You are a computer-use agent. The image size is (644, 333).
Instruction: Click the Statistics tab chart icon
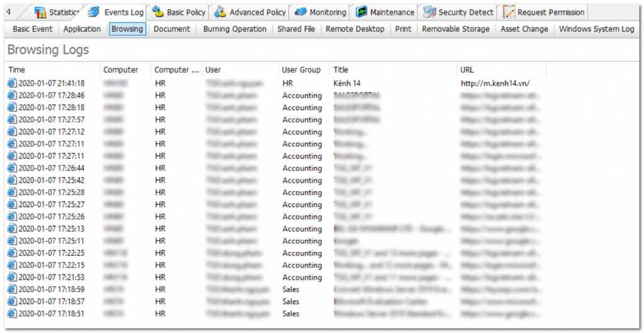pos(40,13)
